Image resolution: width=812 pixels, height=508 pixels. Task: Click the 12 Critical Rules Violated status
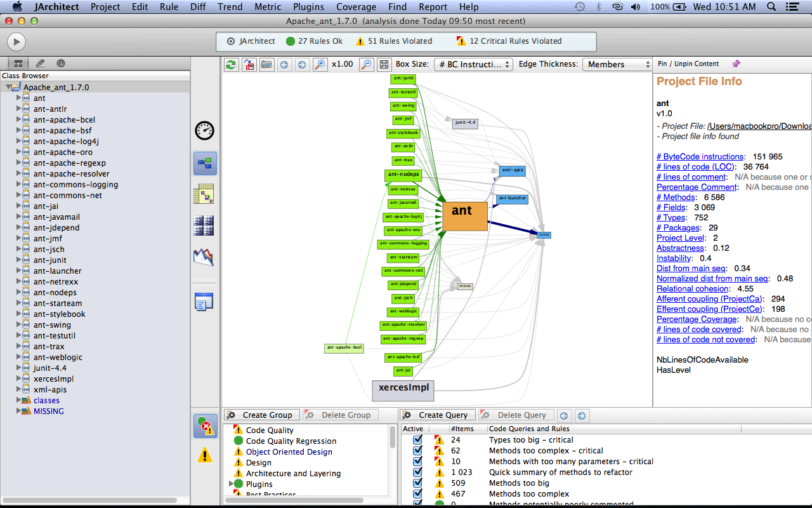click(509, 41)
